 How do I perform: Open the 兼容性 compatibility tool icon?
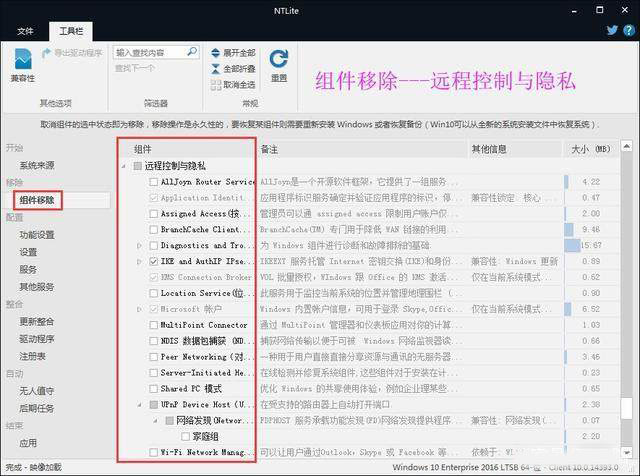click(x=23, y=65)
